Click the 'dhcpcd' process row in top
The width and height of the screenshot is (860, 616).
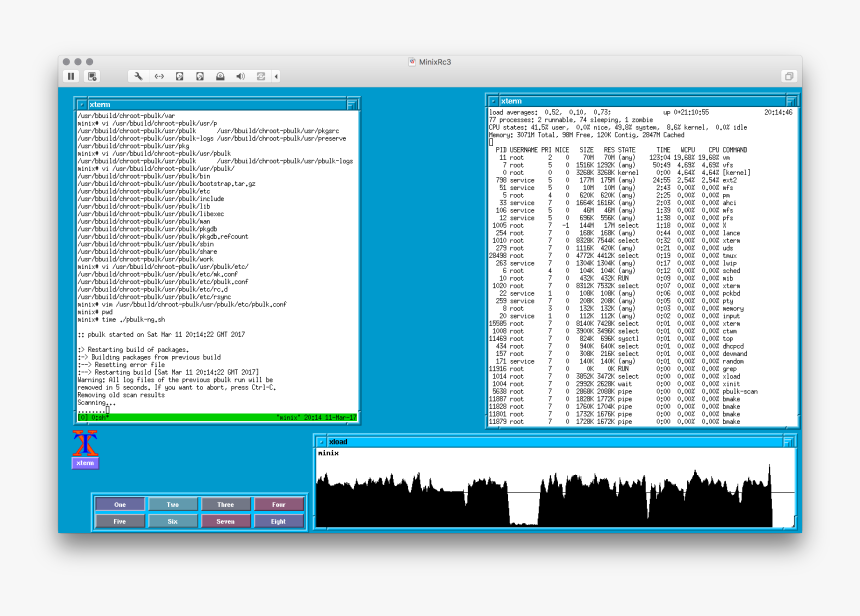click(617, 346)
